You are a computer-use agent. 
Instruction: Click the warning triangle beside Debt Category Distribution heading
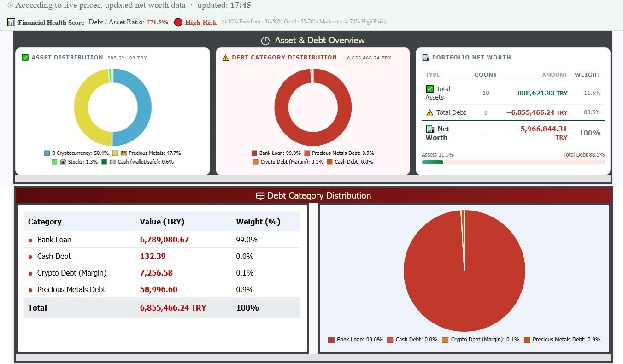pyautogui.click(x=225, y=57)
